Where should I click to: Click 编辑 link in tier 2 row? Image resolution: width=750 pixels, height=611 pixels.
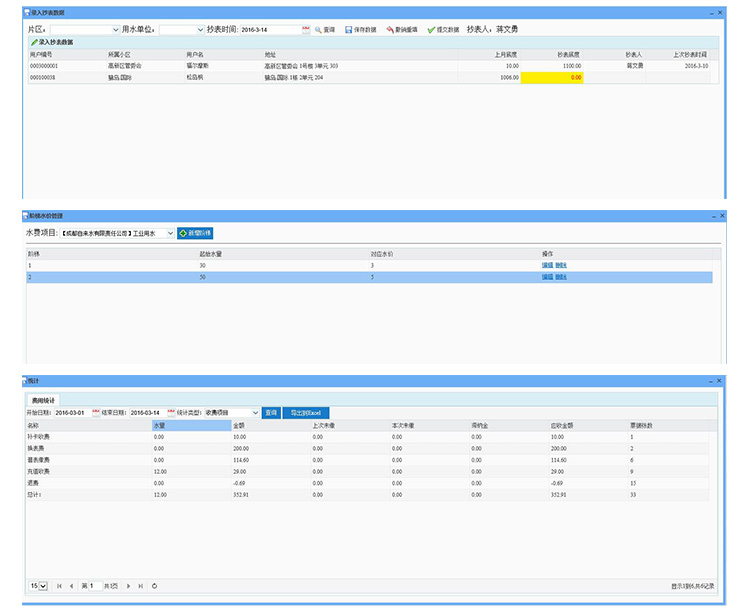point(547,277)
